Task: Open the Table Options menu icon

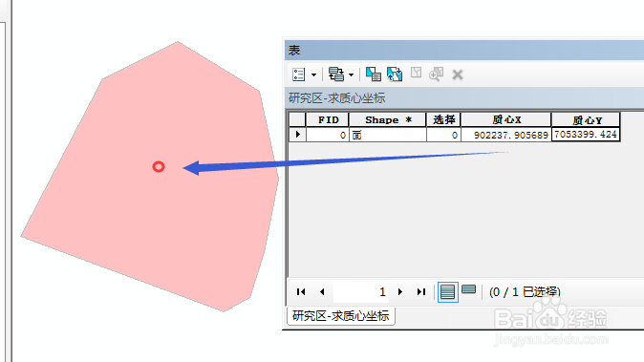Action: point(298,75)
